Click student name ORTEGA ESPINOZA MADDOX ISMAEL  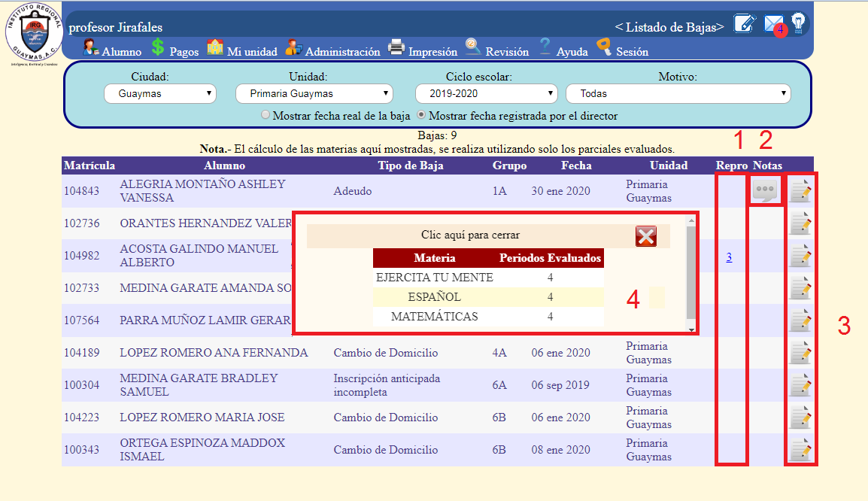click(202, 450)
